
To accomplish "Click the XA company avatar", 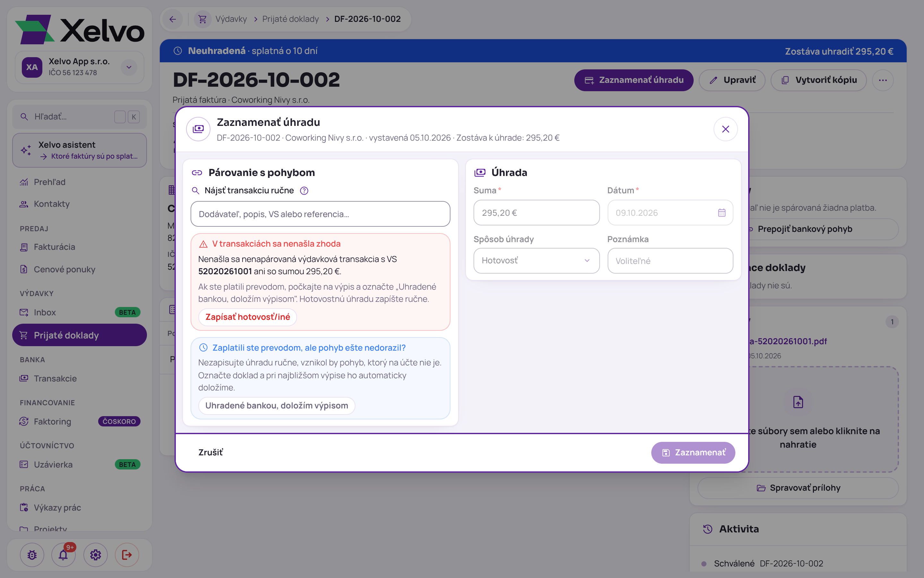I will 32,67.
